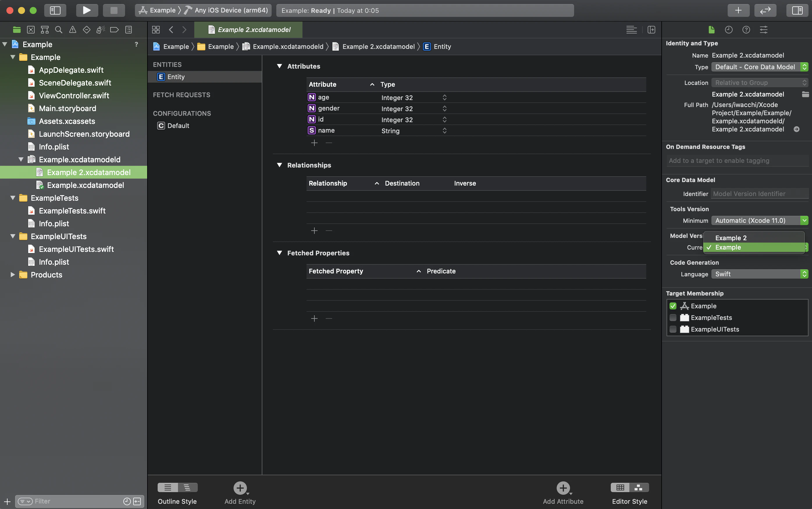
Task: Toggle the inspector panel at top right
Action: point(797,10)
